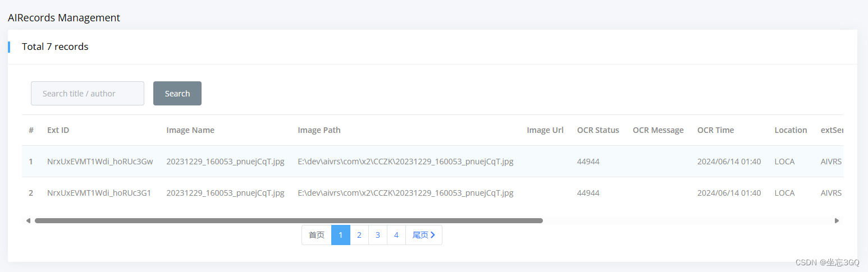This screenshot has height=272, width=868.
Task: Click the Ext ID column header
Action: click(x=58, y=130)
